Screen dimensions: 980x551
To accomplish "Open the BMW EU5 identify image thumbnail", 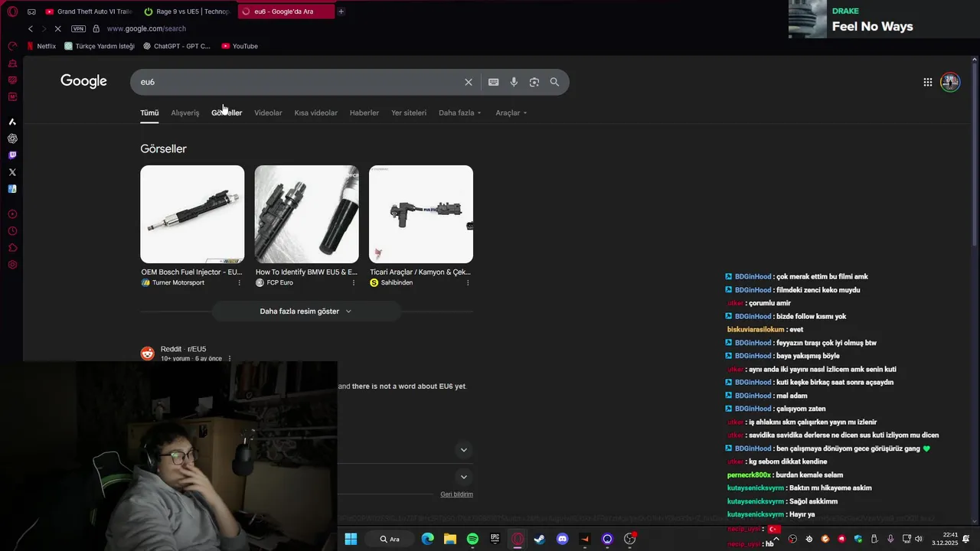I will (x=306, y=214).
